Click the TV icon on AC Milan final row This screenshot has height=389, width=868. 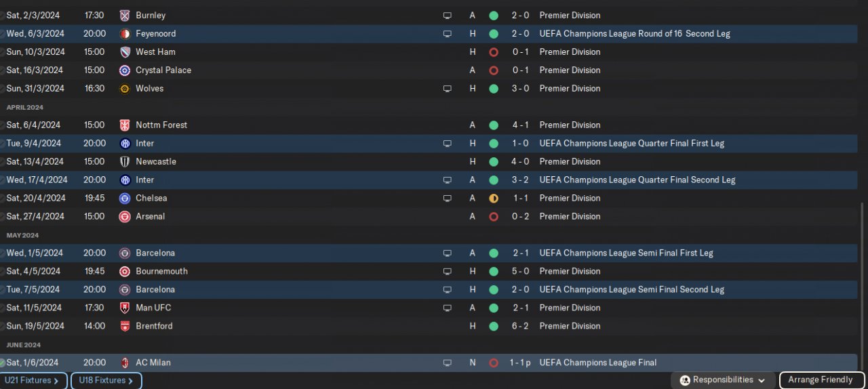click(x=447, y=363)
